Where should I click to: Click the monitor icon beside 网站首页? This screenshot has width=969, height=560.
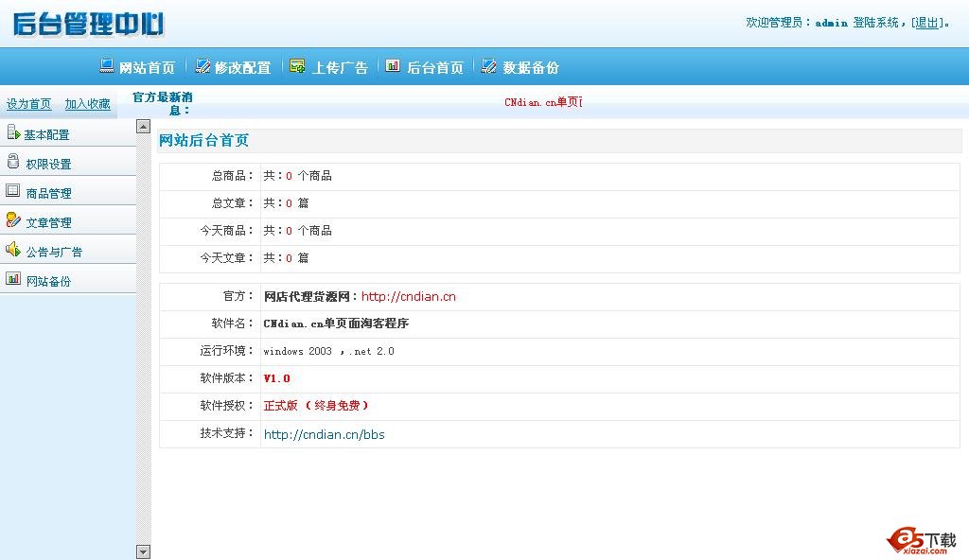107,66
